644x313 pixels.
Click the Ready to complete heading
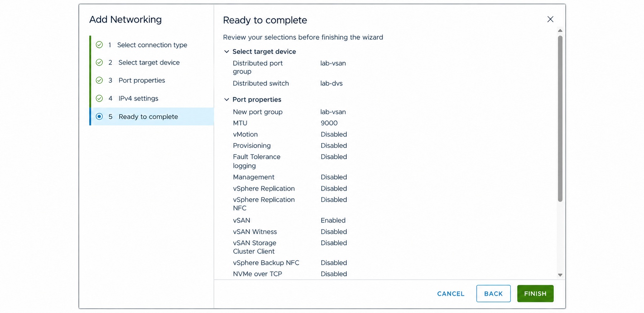click(265, 20)
